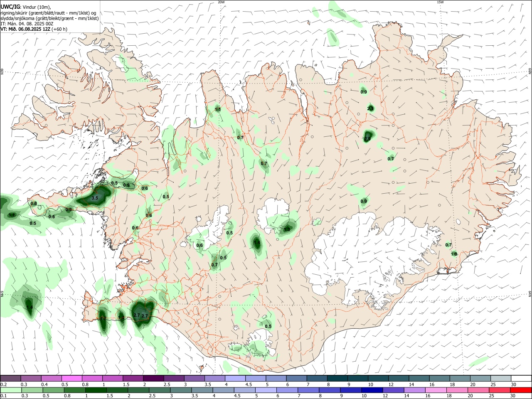532x399 pixels.
Task: Select the darkest purple 2–2.5 swatch in upper legend row
Action: point(153,378)
